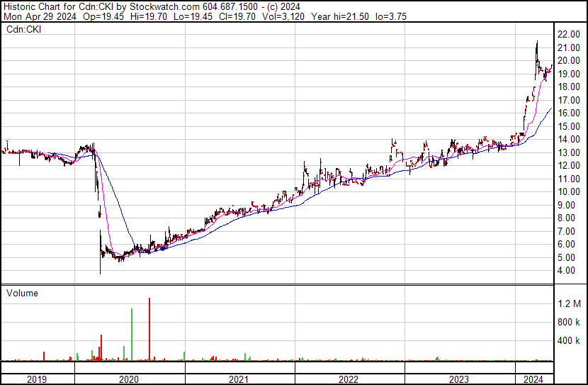The image size is (588, 385).
Task: Click the Volume panel label
Action: point(22,293)
